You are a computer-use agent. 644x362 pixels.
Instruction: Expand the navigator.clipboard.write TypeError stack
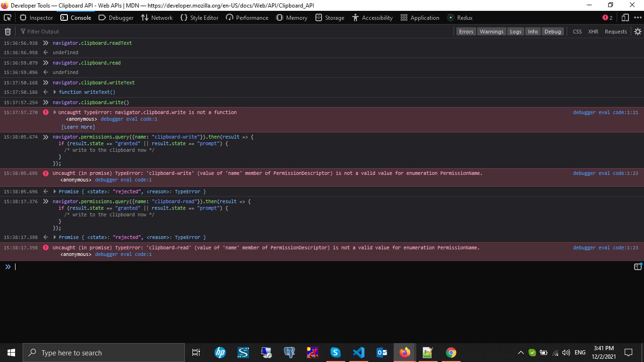[x=55, y=112]
